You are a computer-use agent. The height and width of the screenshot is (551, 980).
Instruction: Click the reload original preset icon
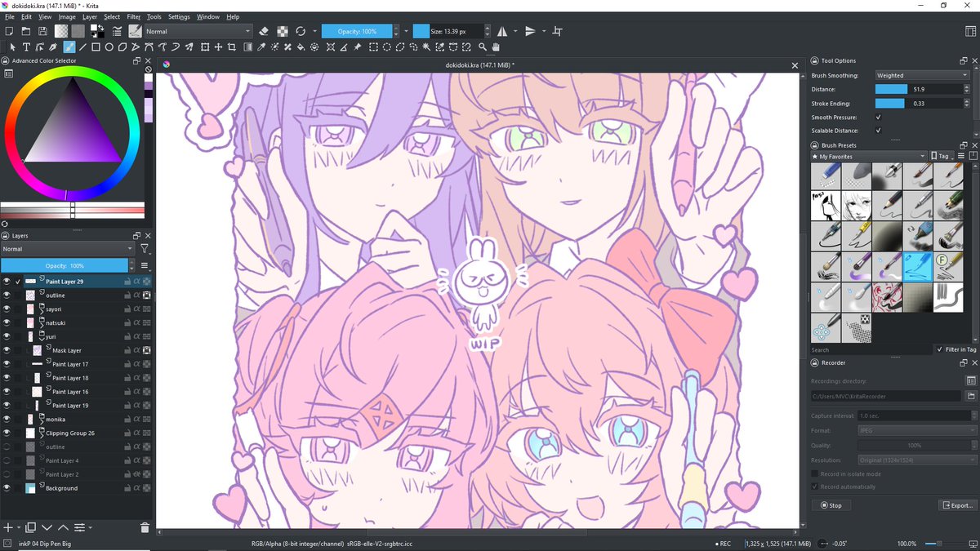tap(301, 31)
